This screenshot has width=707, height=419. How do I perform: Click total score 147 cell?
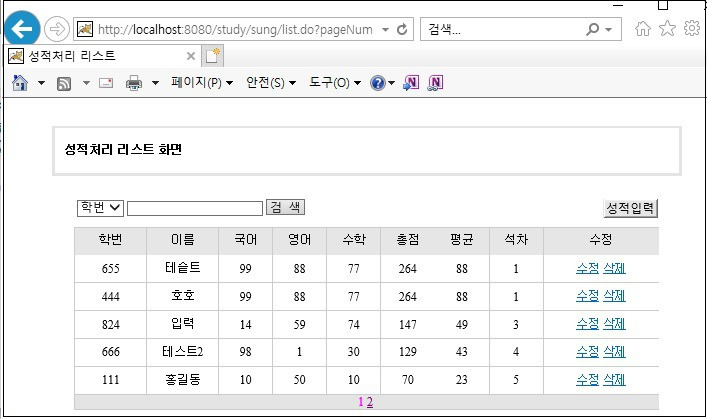tap(408, 325)
